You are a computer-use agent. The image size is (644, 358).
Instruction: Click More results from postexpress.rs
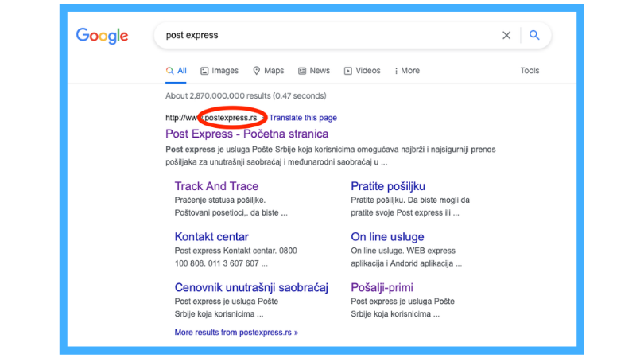pos(236,332)
